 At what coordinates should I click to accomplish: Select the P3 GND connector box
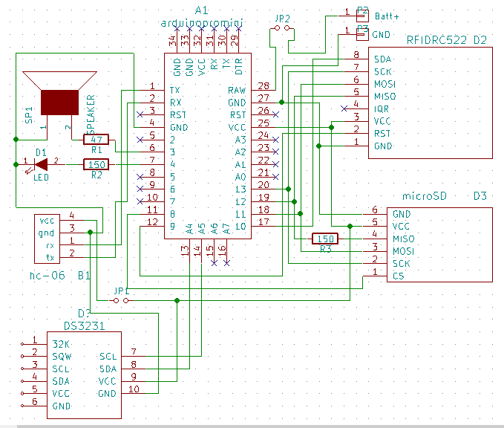(x=362, y=34)
